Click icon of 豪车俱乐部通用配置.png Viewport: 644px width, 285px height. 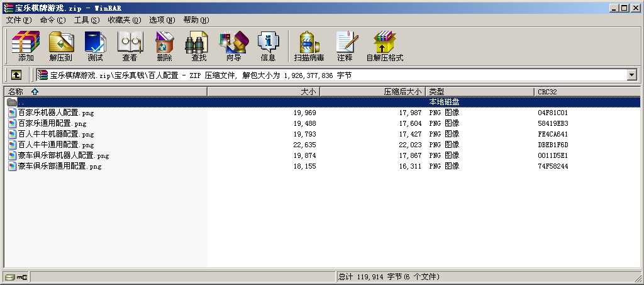13,166
